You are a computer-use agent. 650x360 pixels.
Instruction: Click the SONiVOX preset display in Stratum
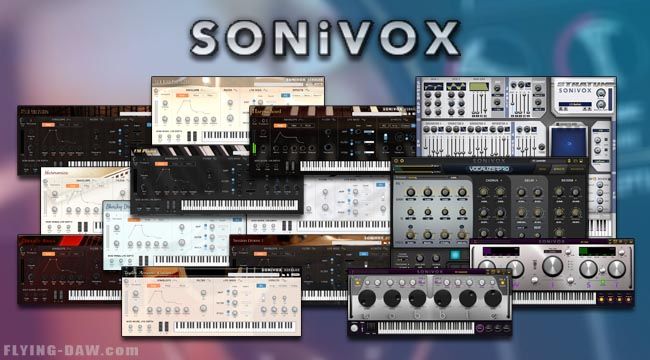click(x=574, y=104)
